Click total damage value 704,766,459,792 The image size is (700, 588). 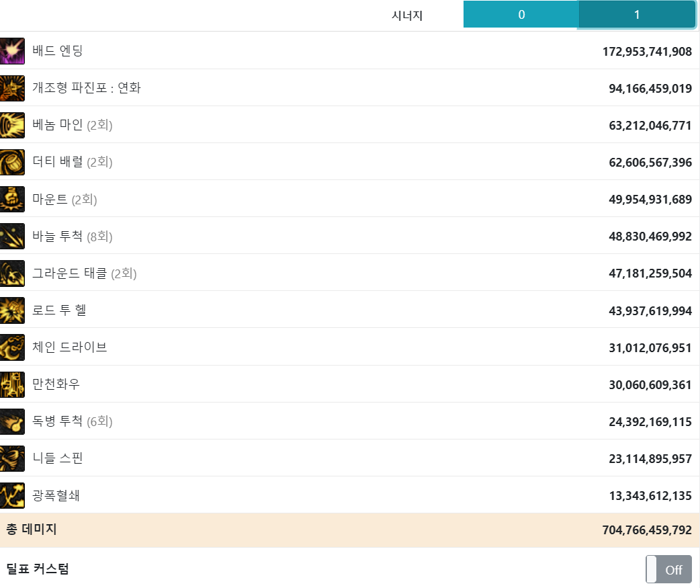647,530
